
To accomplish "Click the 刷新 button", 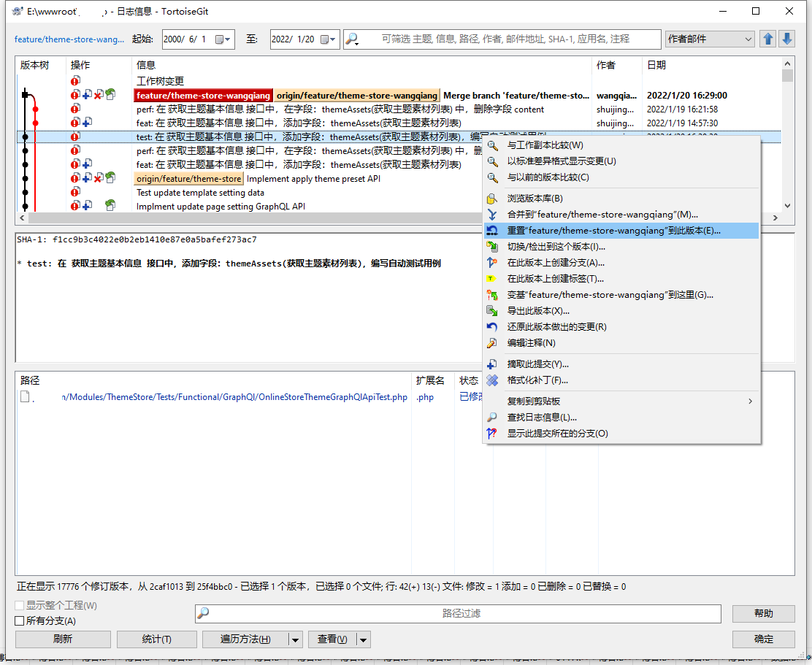I will pyautogui.click(x=63, y=639).
